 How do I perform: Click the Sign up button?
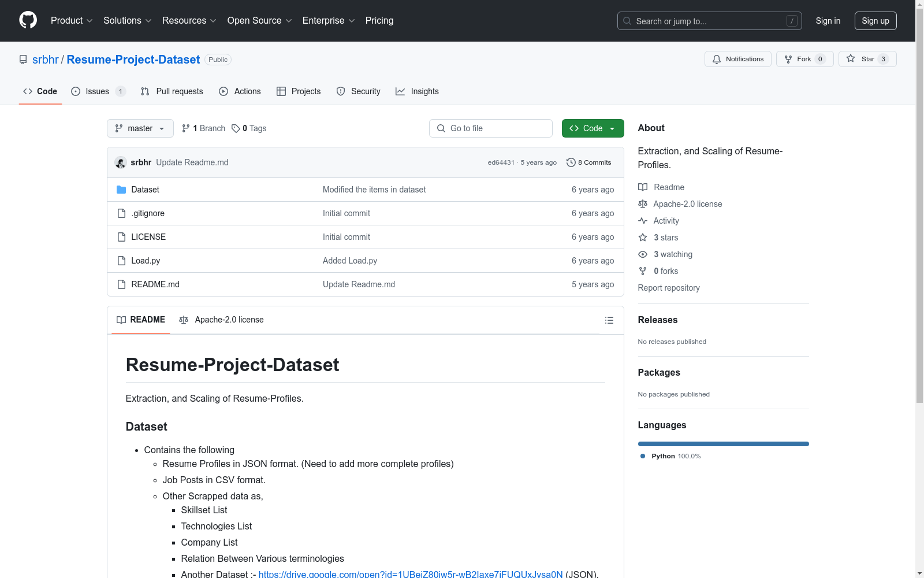coord(875,21)
